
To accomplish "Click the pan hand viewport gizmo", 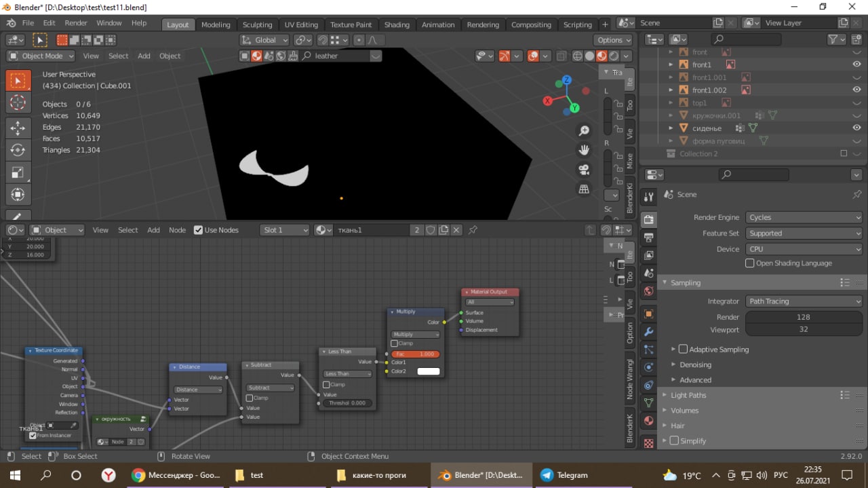I will click(583, 150).
